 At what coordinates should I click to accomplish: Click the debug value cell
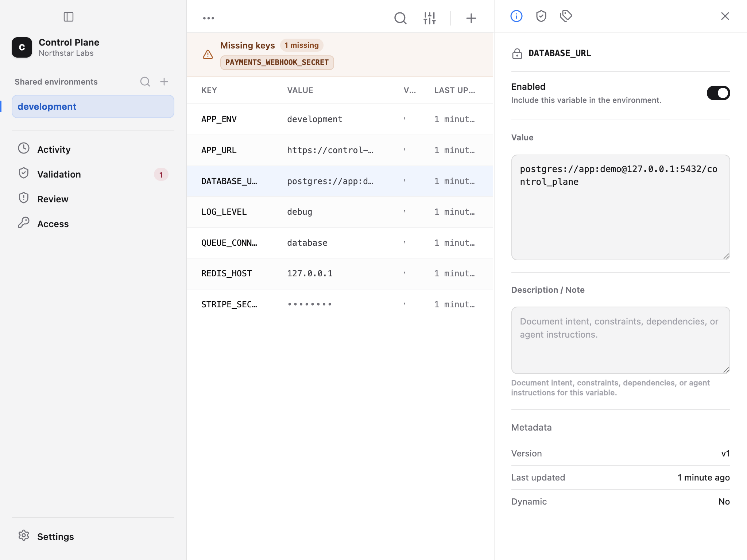coord(299,212)
